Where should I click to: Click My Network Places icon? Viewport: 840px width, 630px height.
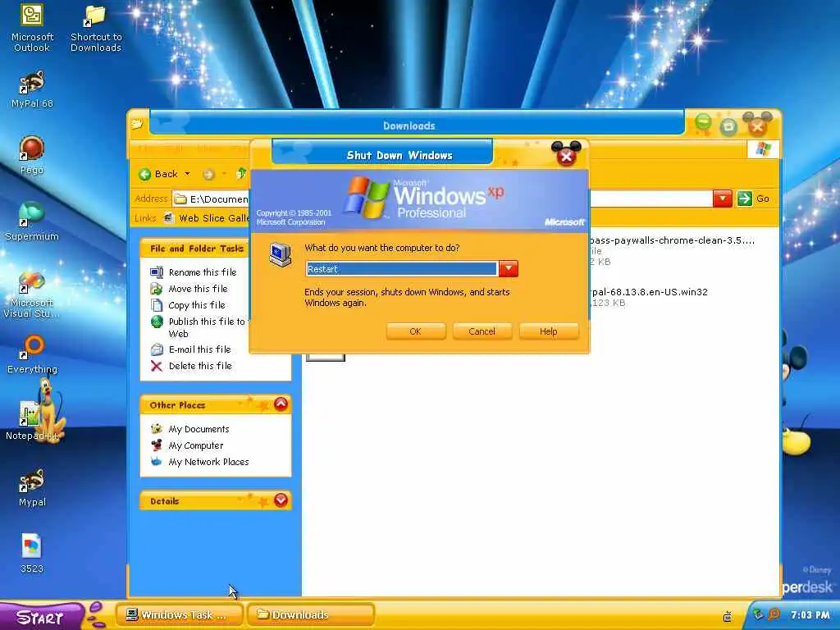(157, 461)
